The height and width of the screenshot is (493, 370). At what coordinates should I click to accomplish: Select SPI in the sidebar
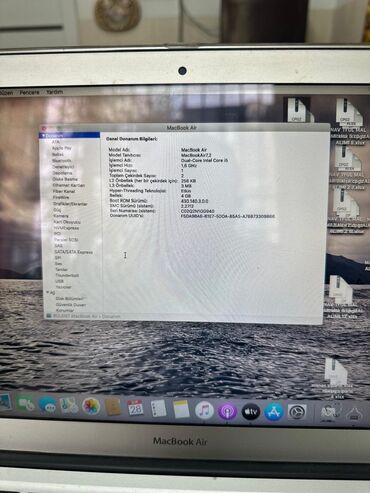coord(58,258)
